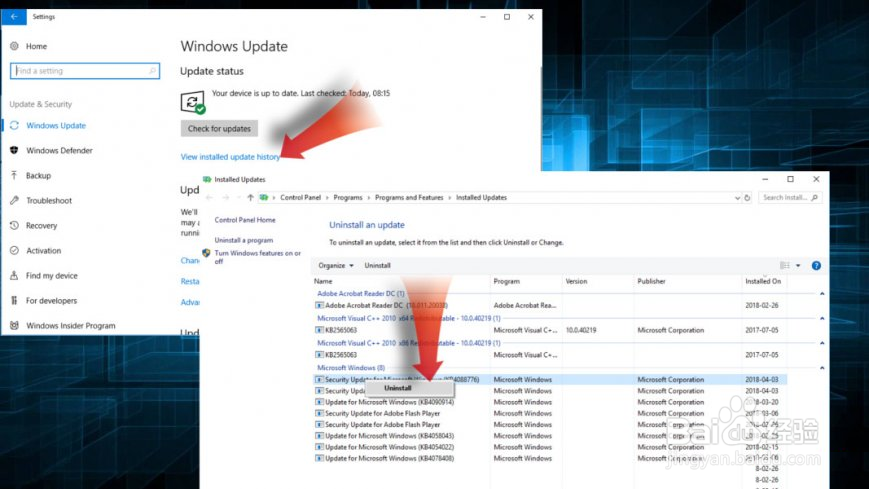This screenshot has width=869, height=489.
Task: Click the blue help question mark icon
Action: point(816,266)
